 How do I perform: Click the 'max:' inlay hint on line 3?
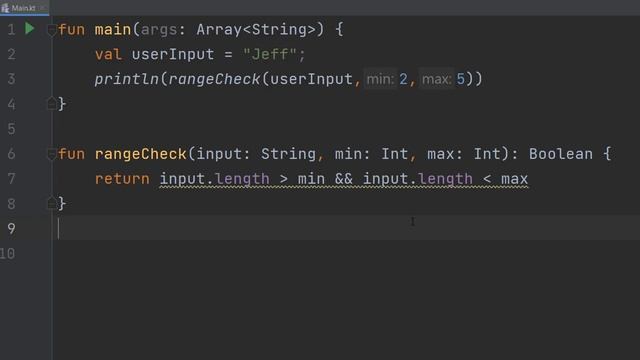[x=436, y=79]
